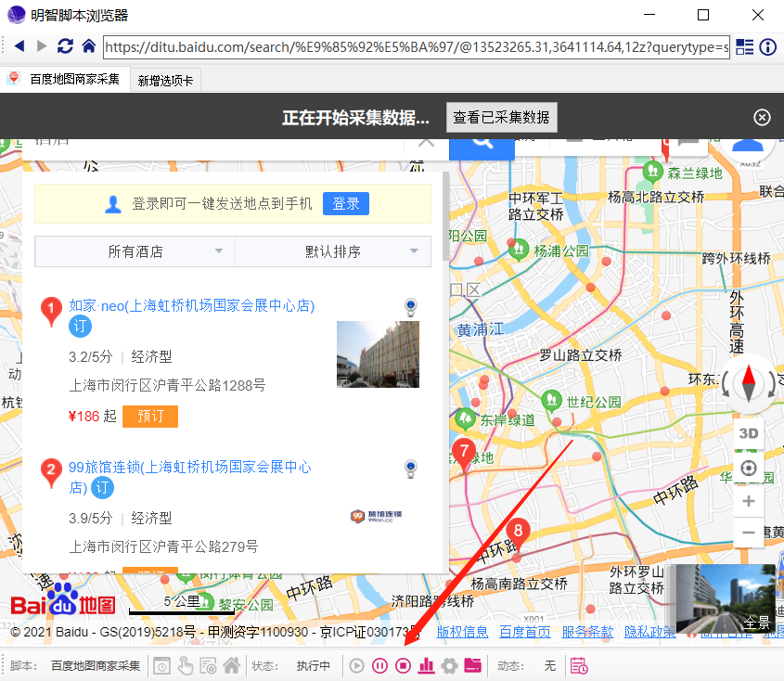Click the 订 badge under 如家·neo

(80, 327)
